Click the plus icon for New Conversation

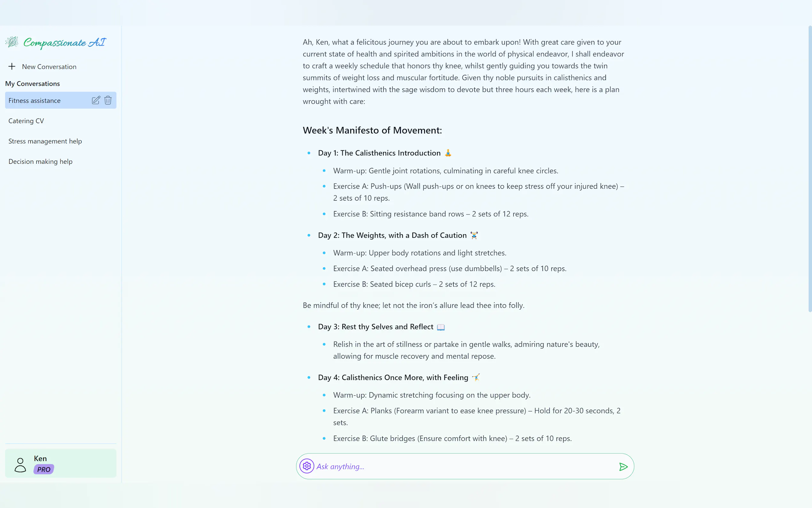(x=12, y=67)
